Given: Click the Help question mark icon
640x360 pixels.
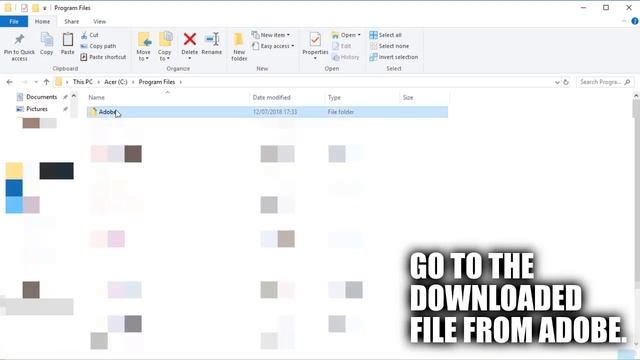Looking at the screenshot, I should click(635, 22).
